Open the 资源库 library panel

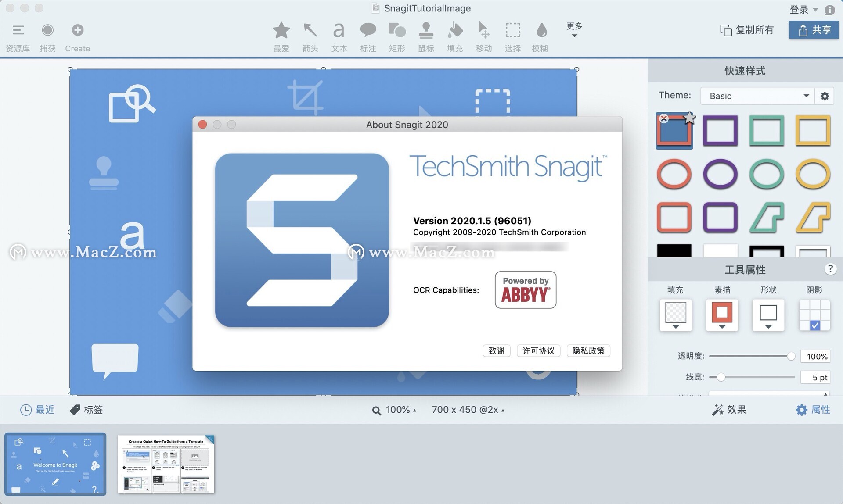[18, 38]
